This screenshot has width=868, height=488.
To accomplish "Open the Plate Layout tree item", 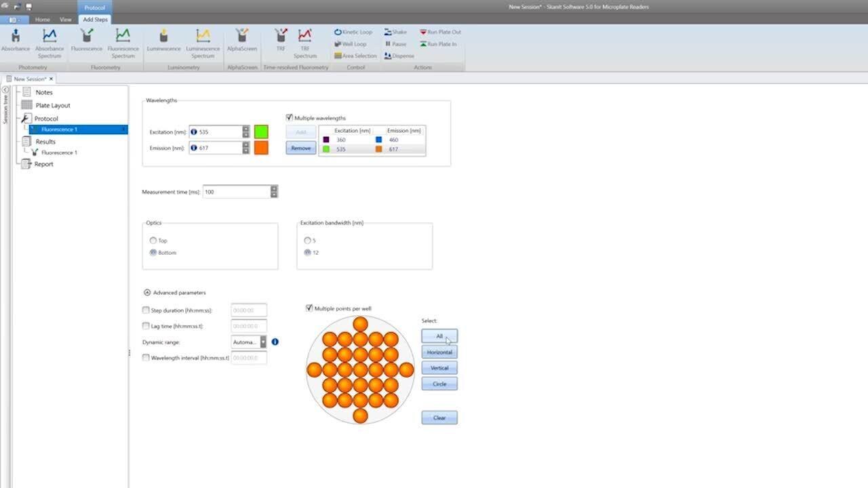I will tap(52, 106).
